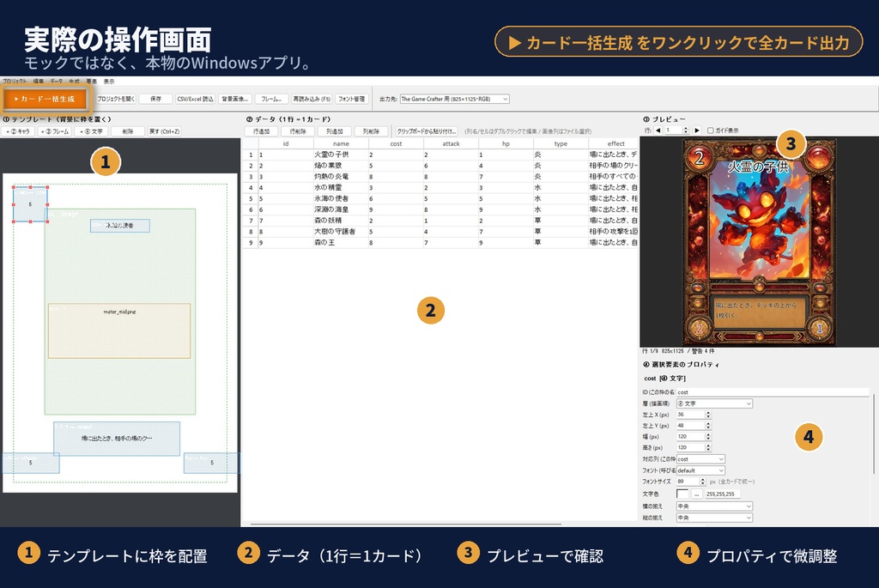The height and width of the screenshot is (588, 879).
Task: Select the 焔の業狼 name cell
Action: coord(341,166)
